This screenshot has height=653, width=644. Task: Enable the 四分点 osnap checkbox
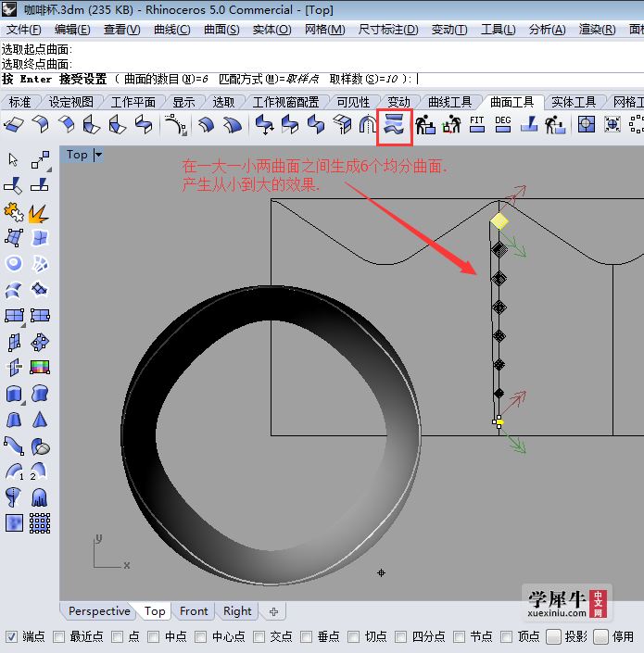pyautogui.click(x=400, y=636)
